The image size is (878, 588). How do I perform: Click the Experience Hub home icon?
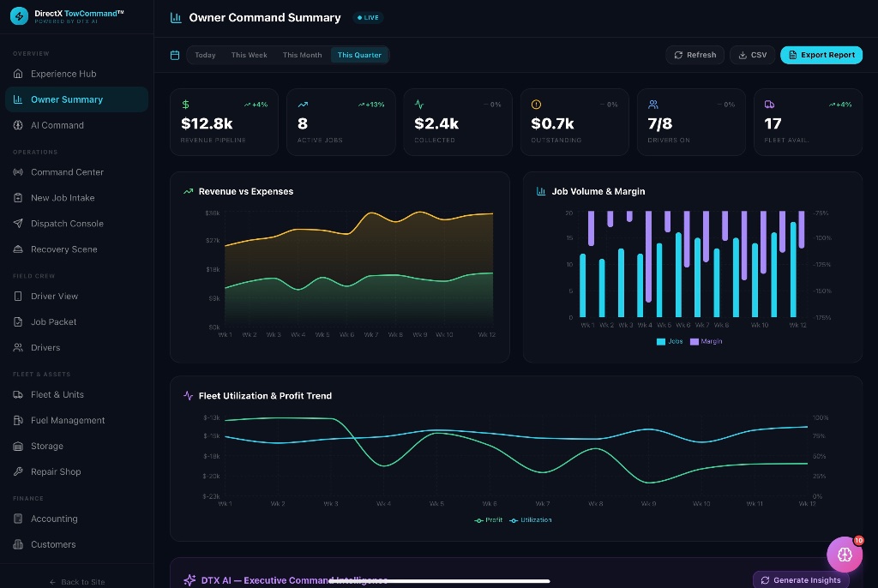[18, 74]
